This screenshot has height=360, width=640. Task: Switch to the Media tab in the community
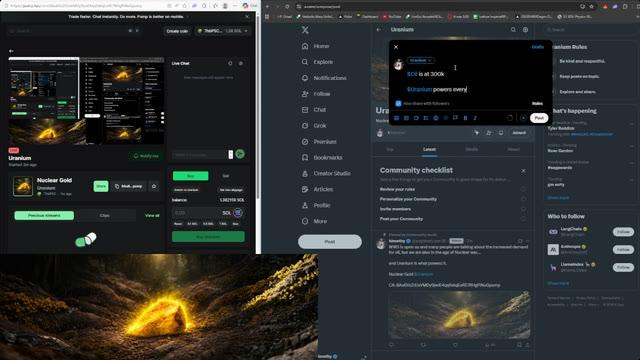472,149
